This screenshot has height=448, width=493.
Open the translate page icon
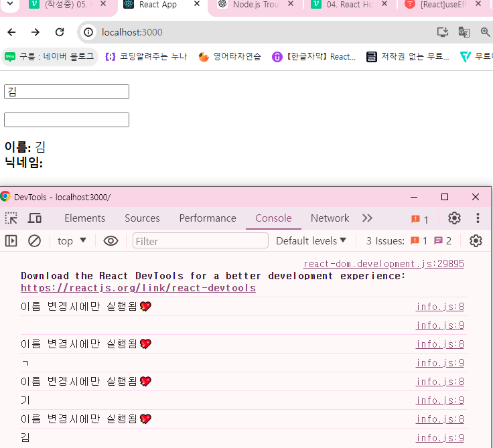click(464, 32)
